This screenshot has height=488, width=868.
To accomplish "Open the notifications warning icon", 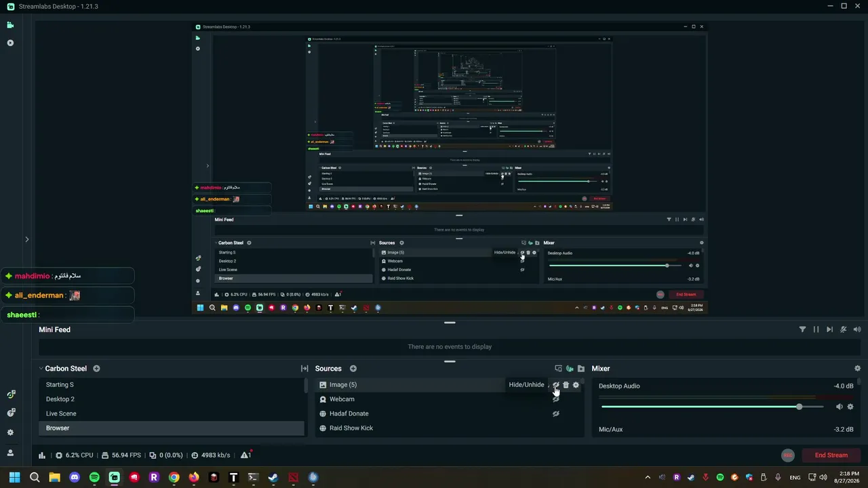I will (x=245, y=455).
